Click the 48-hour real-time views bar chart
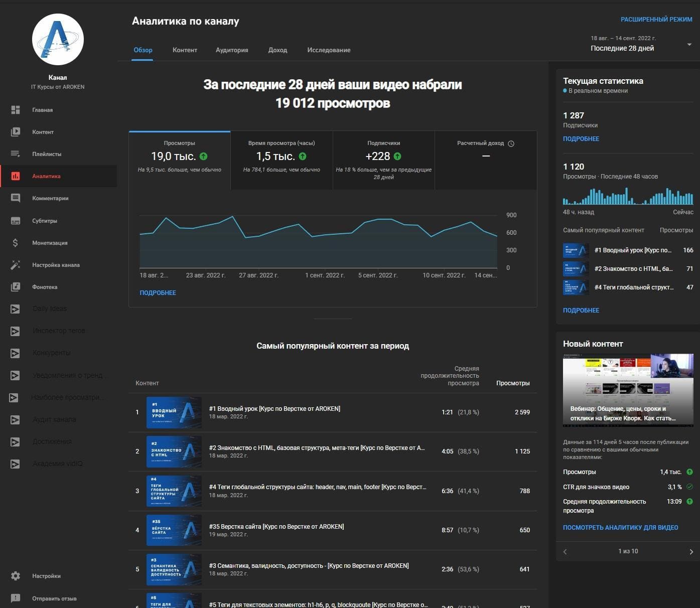 point(628,196)
